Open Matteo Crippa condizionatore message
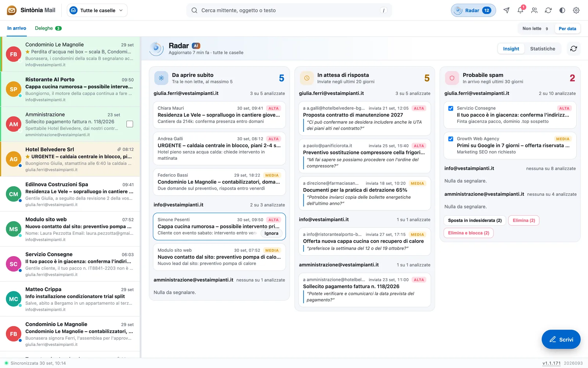The image size is (588, 368). [x=70, y=299]
